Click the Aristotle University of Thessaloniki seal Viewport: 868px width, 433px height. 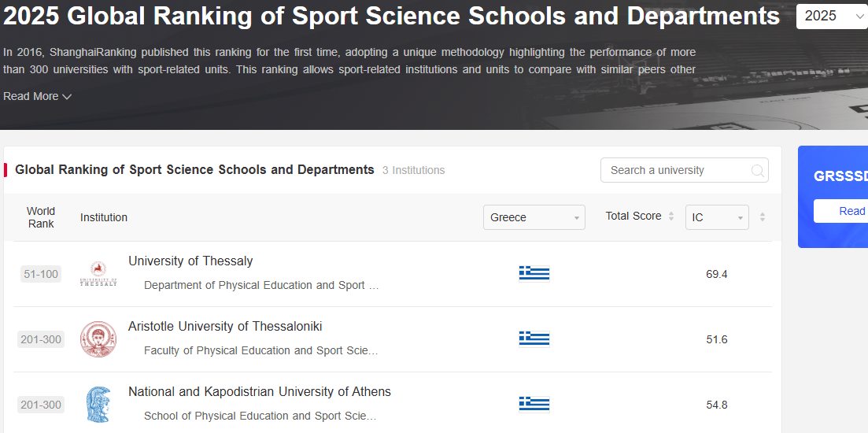point(98,339)
